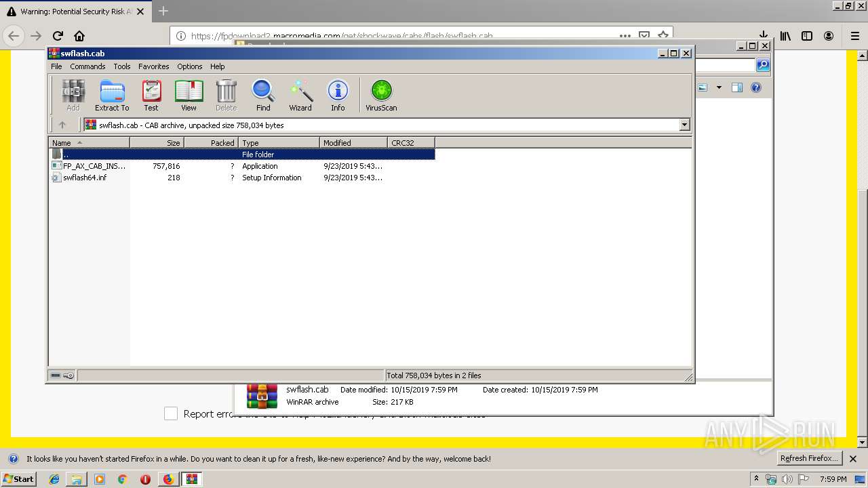Open the Favorites menu
Screen dimensions: 868x488
coord(154,66)
